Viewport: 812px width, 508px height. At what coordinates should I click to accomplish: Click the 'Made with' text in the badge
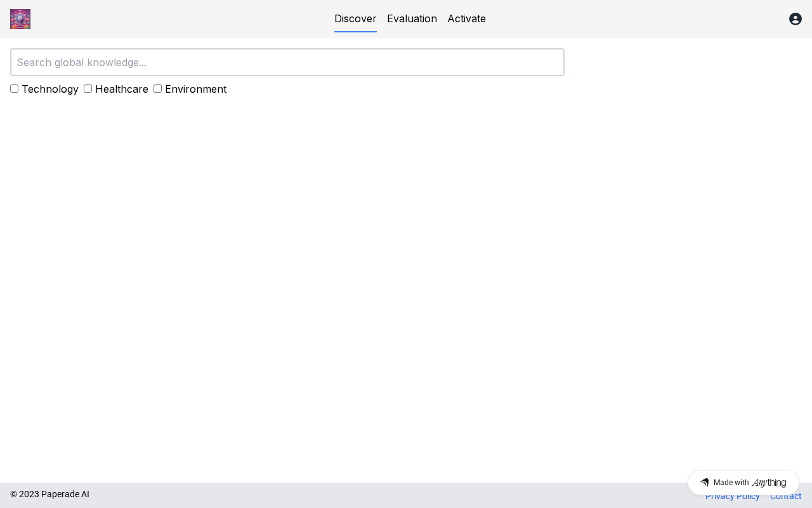click(731, 483)
